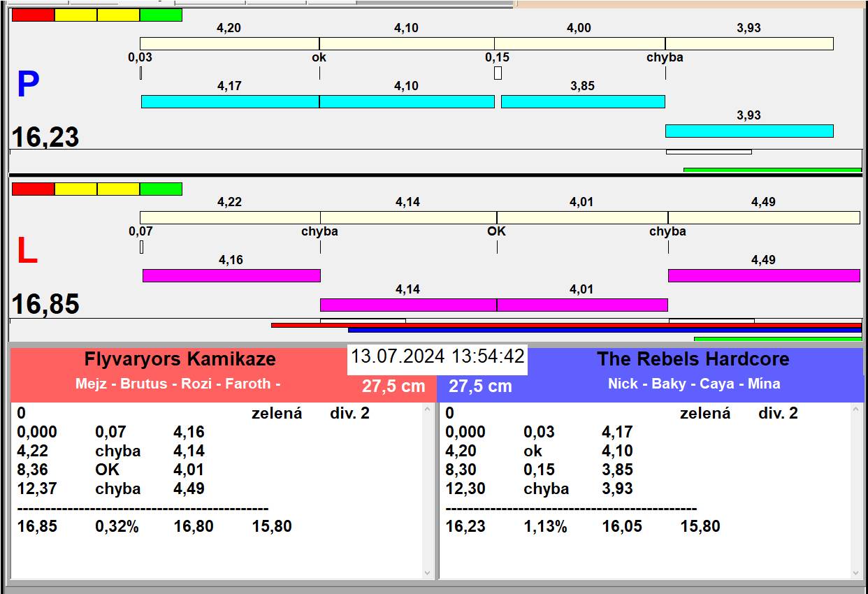Image resolution: width=868 pixels, height=594 pixels.
Task: Click the first yellow light in lane P
Action: [75, 15]
